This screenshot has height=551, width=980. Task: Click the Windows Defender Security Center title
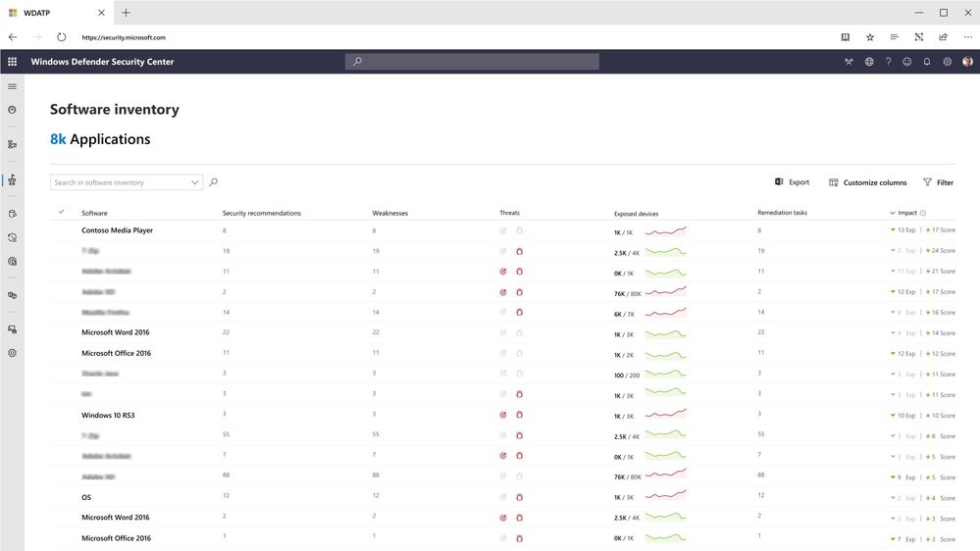[102, 61]
